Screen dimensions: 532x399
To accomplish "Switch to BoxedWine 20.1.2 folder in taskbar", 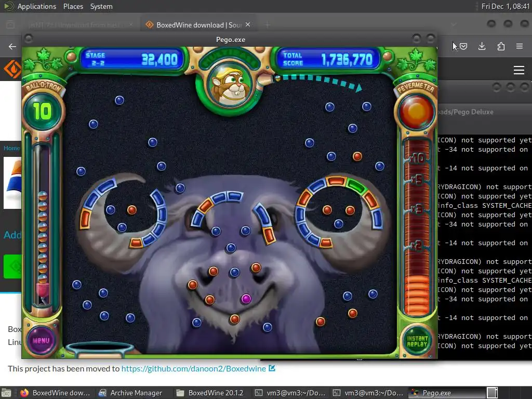I will [210, 393].
